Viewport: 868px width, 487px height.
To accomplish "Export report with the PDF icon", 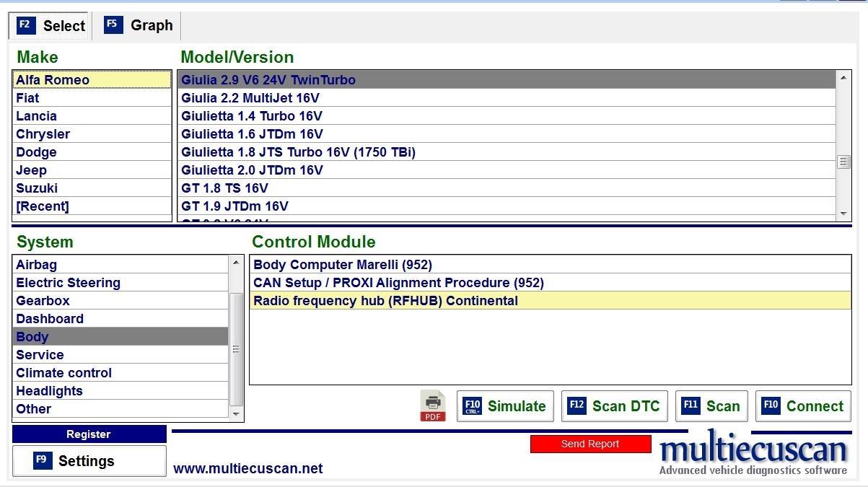I will [433, 406].
